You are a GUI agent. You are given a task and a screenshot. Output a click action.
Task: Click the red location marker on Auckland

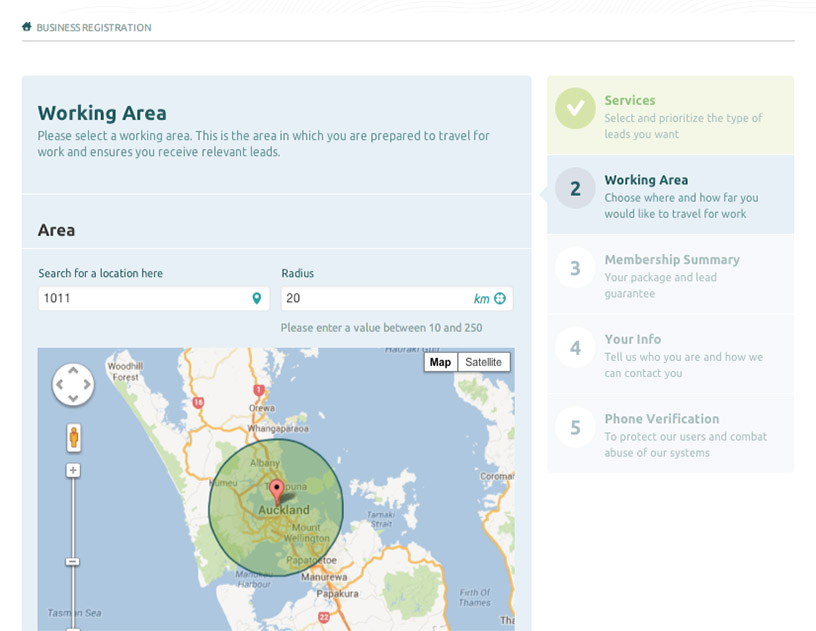point(277,490)
